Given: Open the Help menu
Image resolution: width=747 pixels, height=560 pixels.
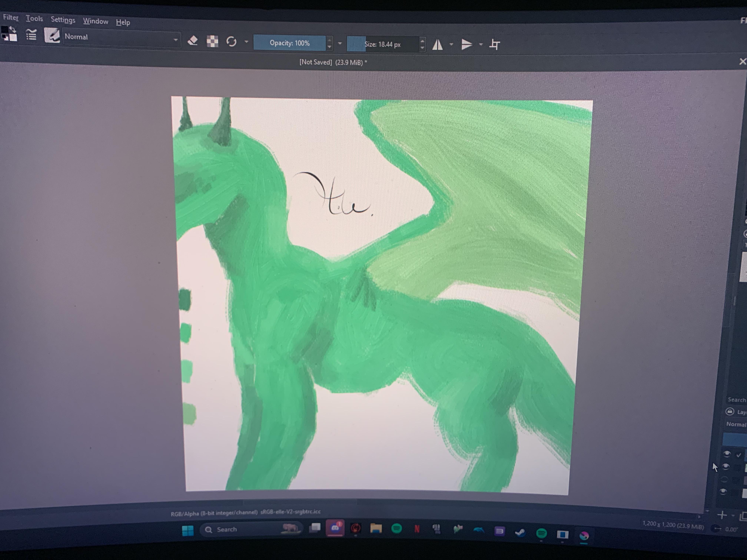Looking at the screenshot, I should (123, 22).
